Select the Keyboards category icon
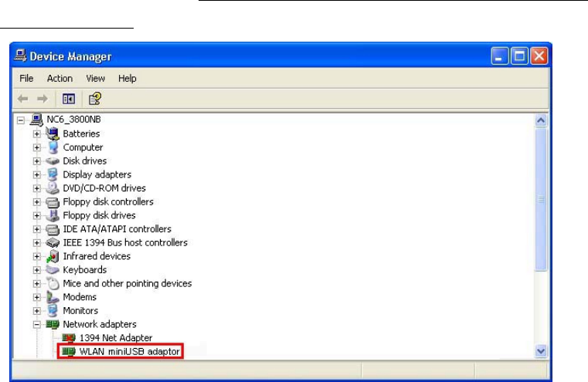The image size is (588, 382). (53, 269)
